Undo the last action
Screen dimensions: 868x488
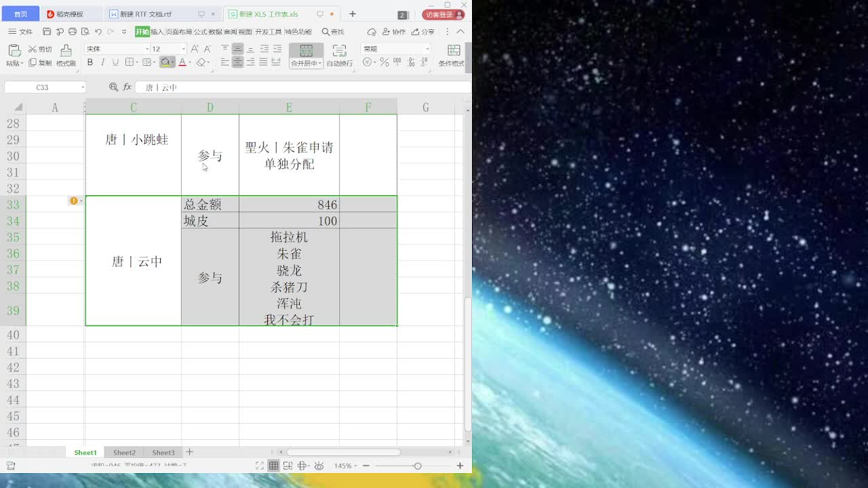click(98, 32)
